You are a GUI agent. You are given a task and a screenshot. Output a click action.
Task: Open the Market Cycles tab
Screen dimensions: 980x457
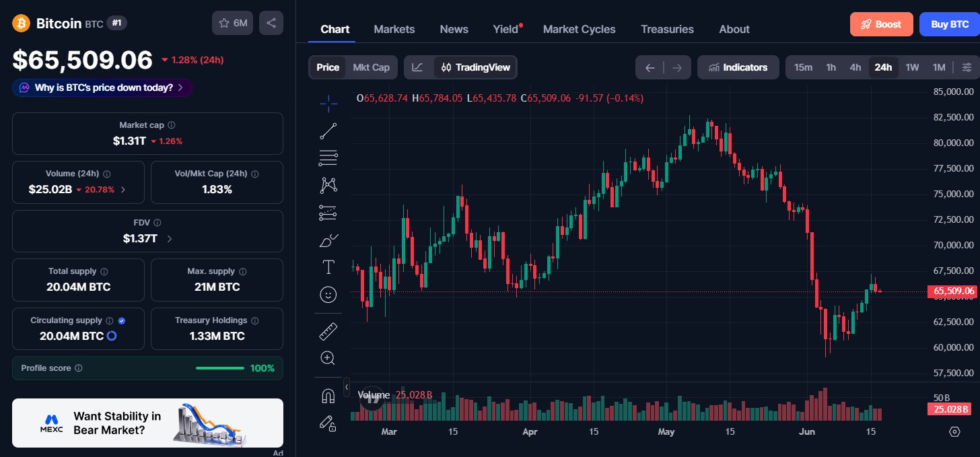[x=580, y=29]
